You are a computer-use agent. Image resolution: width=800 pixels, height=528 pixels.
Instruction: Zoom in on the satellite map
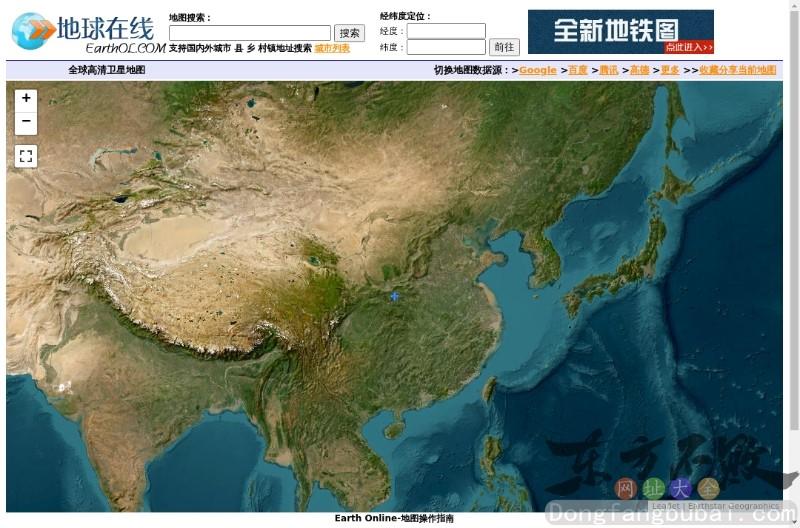click(26, 98)
